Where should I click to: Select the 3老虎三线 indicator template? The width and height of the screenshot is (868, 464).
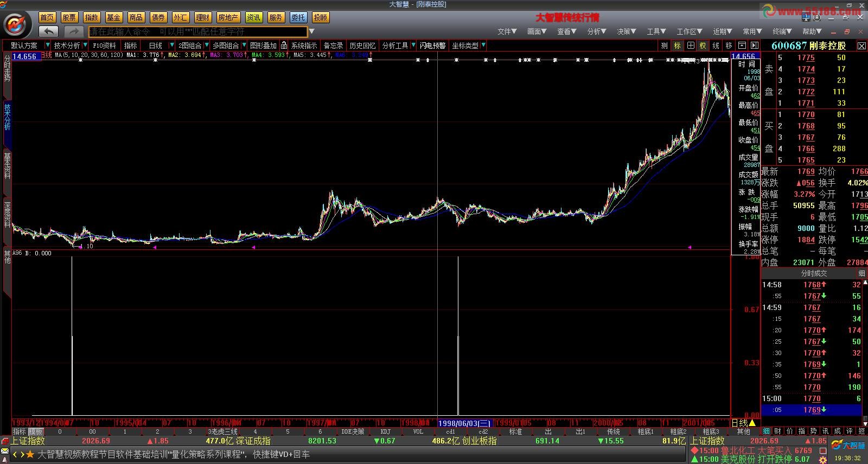point(222,431)
